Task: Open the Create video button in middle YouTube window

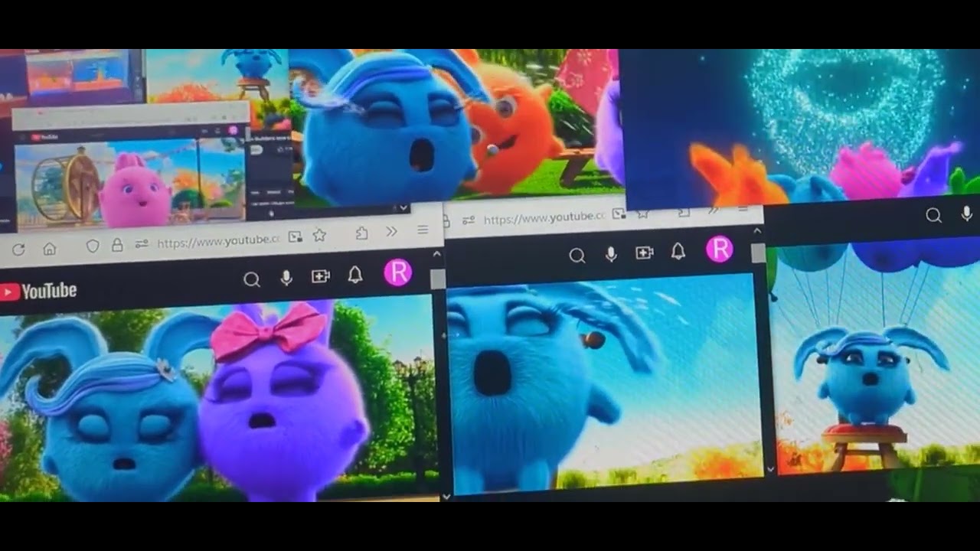Action: [645, 253]
